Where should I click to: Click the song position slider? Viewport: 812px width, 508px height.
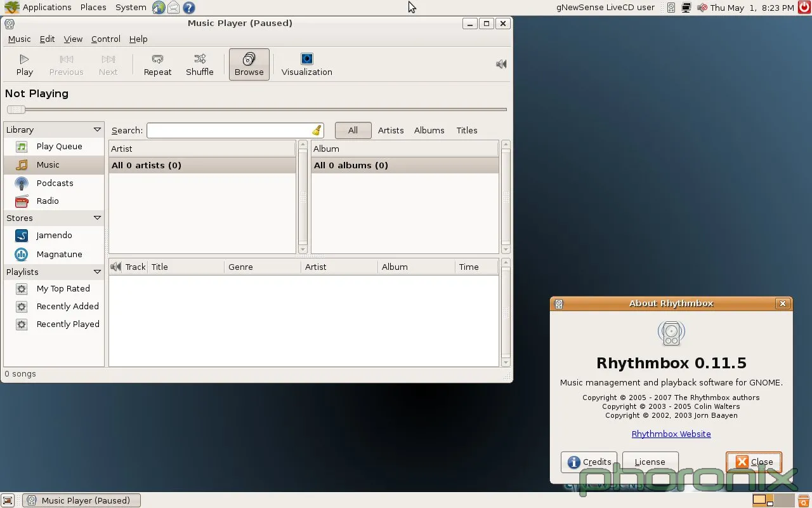click(x=256, y=110)
